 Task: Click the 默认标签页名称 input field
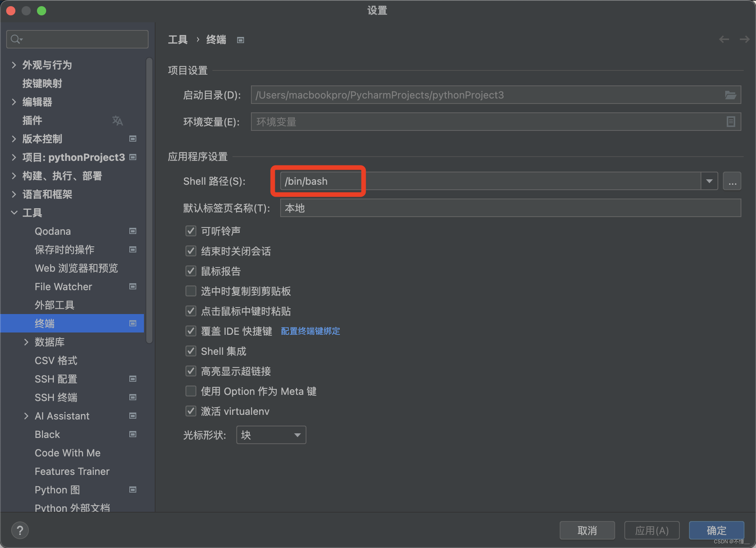510,208
